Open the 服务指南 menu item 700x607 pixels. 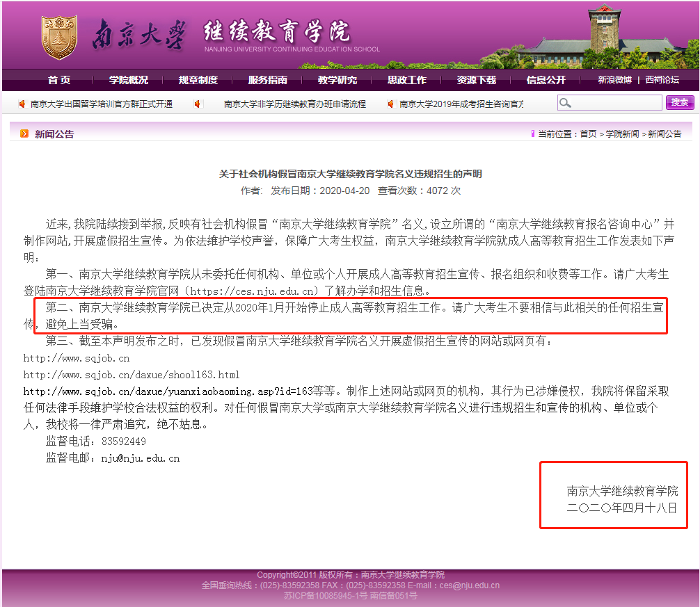(268, 80)
